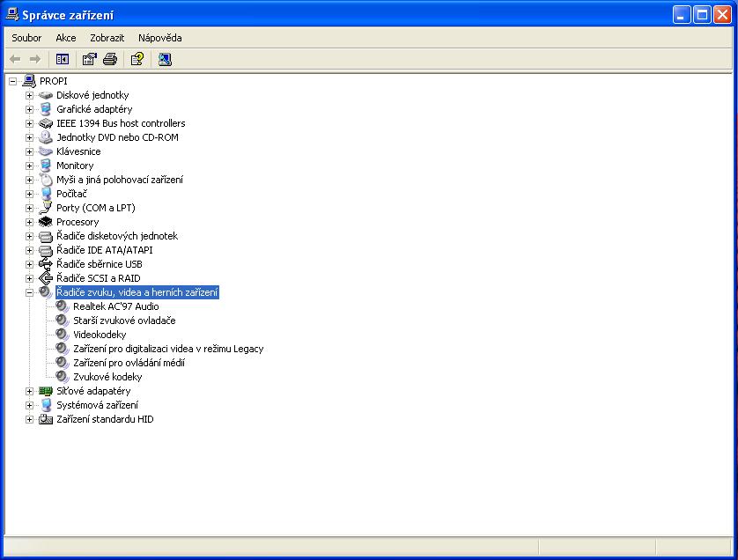
Task: Click the Porty COM a LPT icon
Action: coord(46,208)
